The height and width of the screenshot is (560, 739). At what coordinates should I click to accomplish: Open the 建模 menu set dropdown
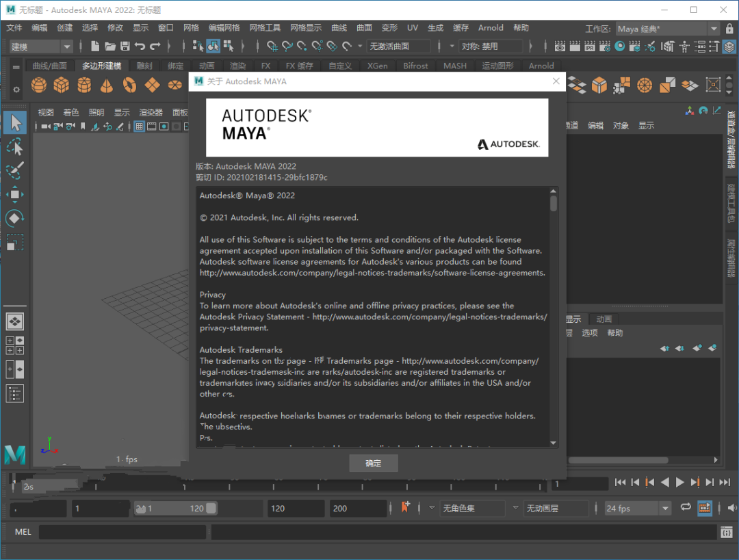pyautogui.click(x=40, y=46)
